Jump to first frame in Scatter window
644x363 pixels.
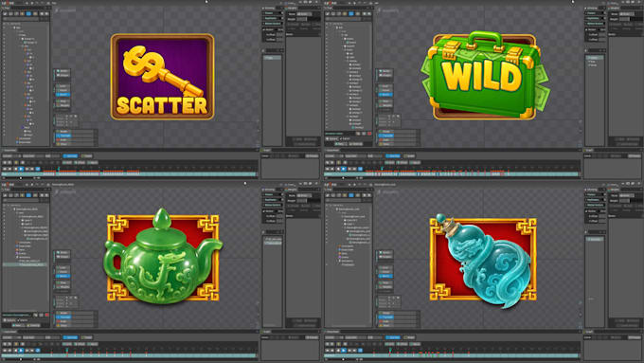(5, 169)
